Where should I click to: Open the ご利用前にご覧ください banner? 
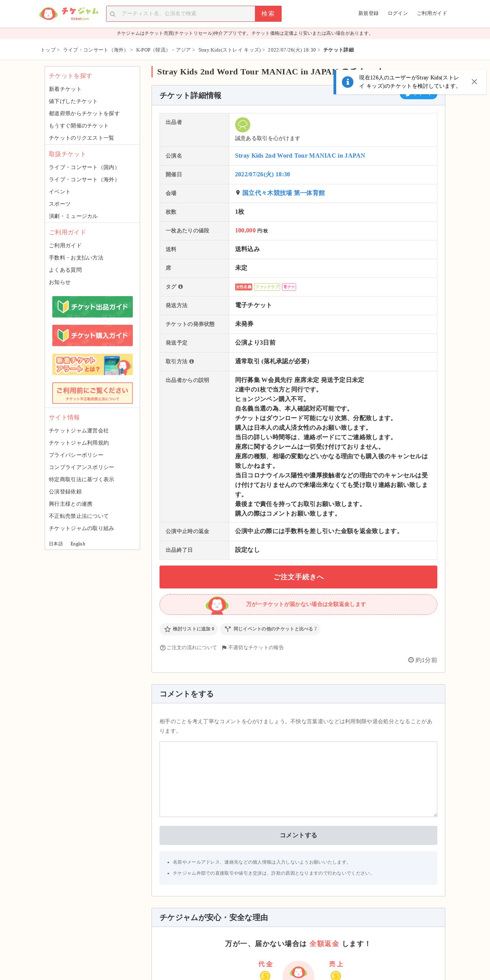[92, 393]
